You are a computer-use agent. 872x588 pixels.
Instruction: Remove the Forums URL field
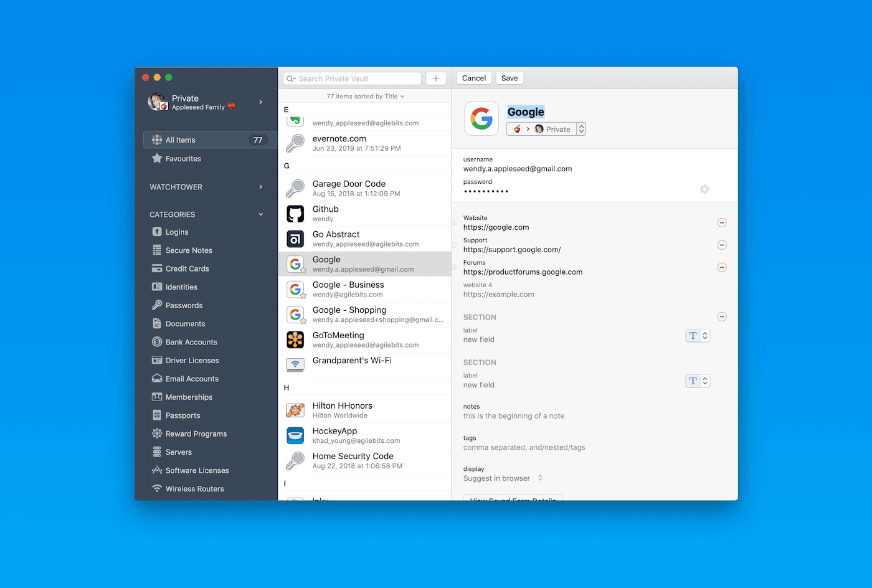pyautogui.click(x=722, y=267)
